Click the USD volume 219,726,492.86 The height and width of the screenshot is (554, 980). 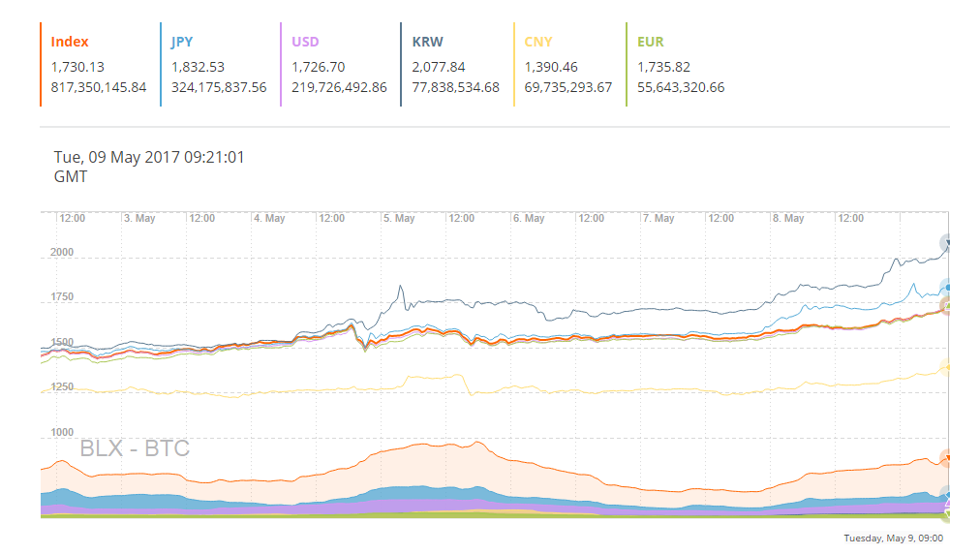(x=339, y=87)
